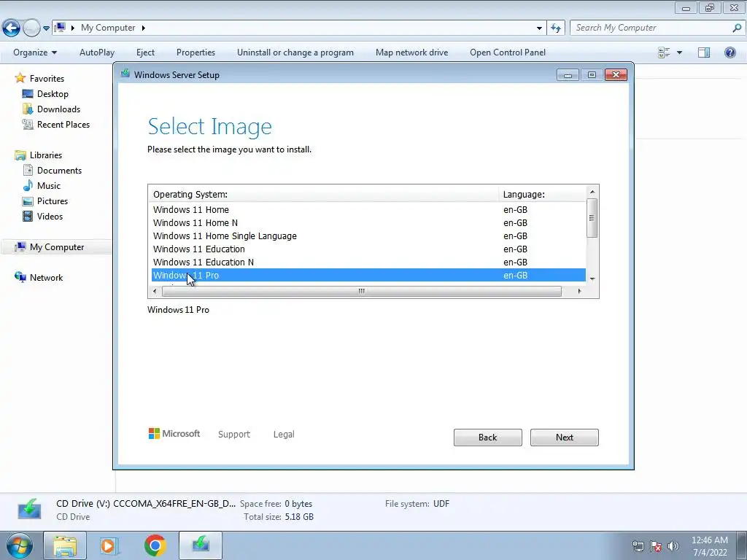
Task: Click the Windows Server Setup title icon
Action: 125,74
